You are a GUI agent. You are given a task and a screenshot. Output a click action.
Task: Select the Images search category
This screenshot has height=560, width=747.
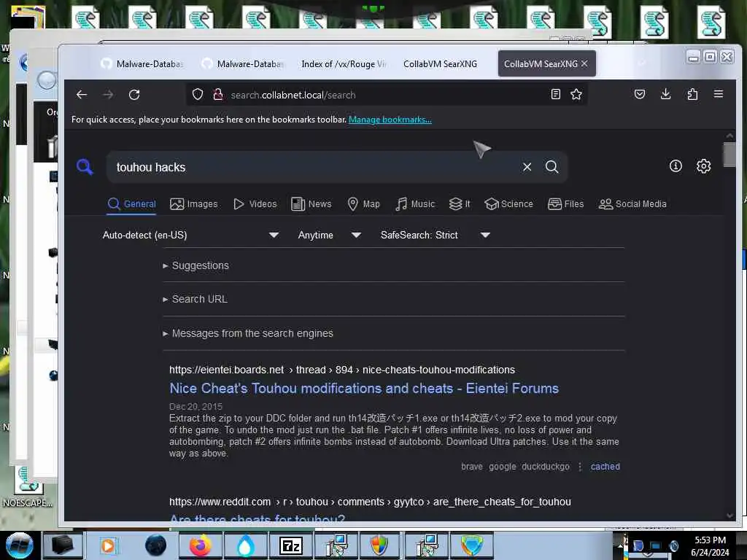[194, 204]
